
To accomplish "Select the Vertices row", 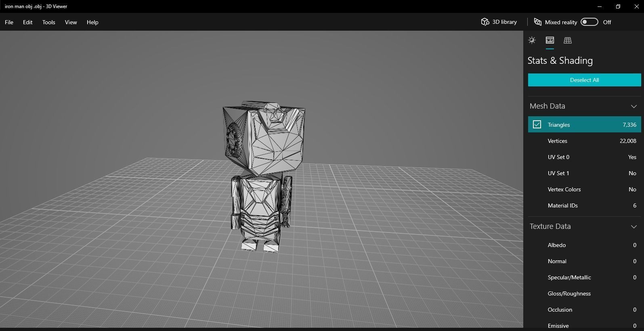I will click(584, 141).
